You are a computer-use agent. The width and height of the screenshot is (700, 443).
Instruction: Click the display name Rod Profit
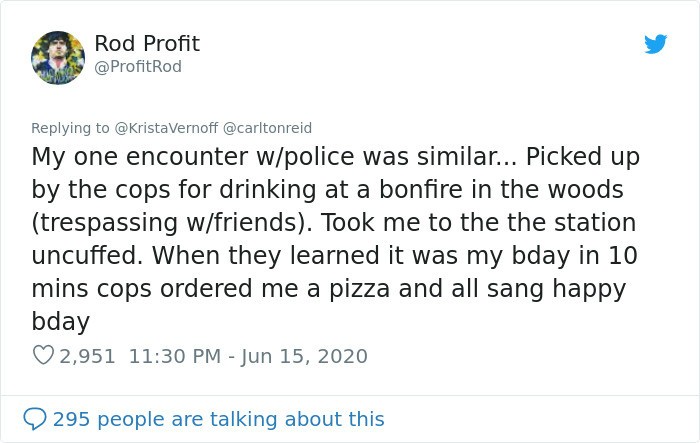click(x=147, y=44)
